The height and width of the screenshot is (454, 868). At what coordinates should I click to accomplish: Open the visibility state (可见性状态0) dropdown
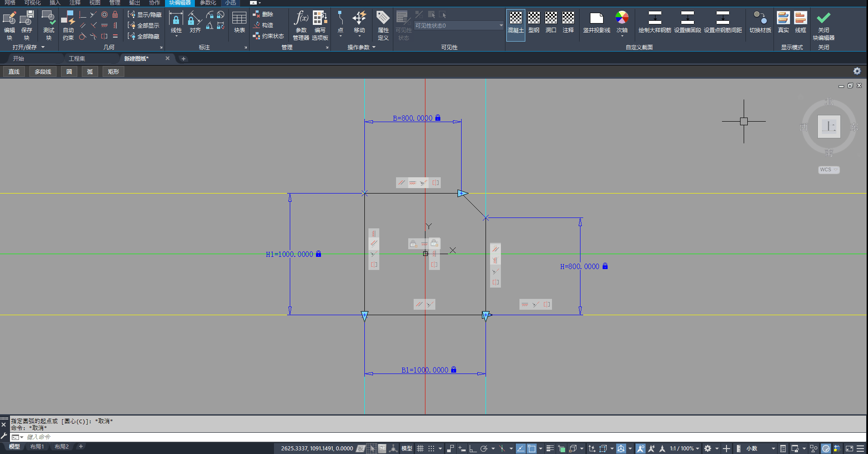click(459, 26)
